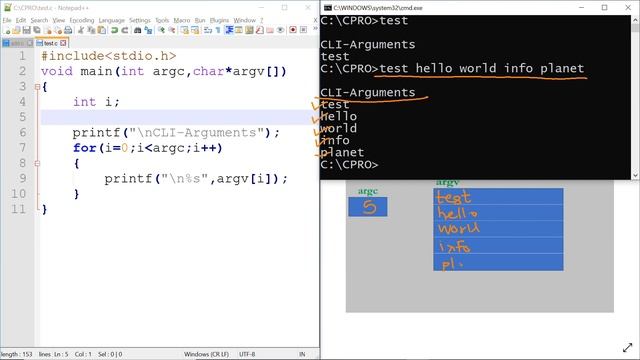This screenshot has width=640, height=360.
Task: Click line number 5 in the margin
Action: point(22,117)
